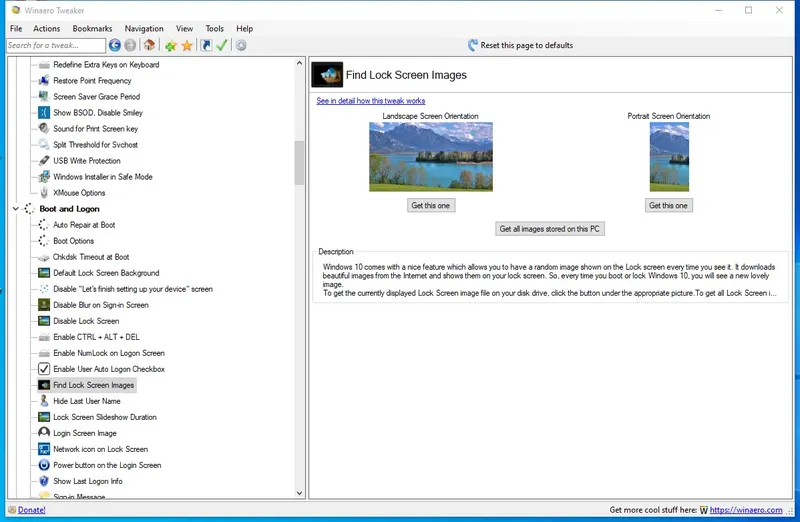Select Auto Repair at Boot item
The height and width of the screenshot is (522, 800).
84,225
